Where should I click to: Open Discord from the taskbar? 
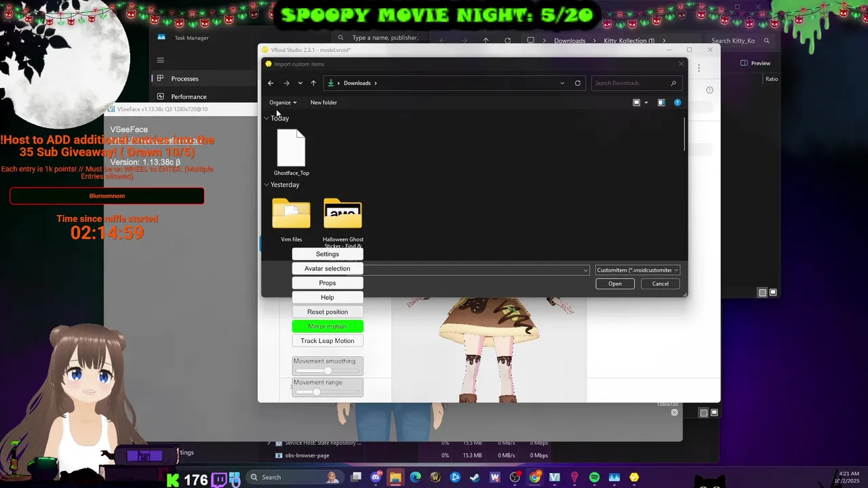pyautogui.click(x=376, y=477)
